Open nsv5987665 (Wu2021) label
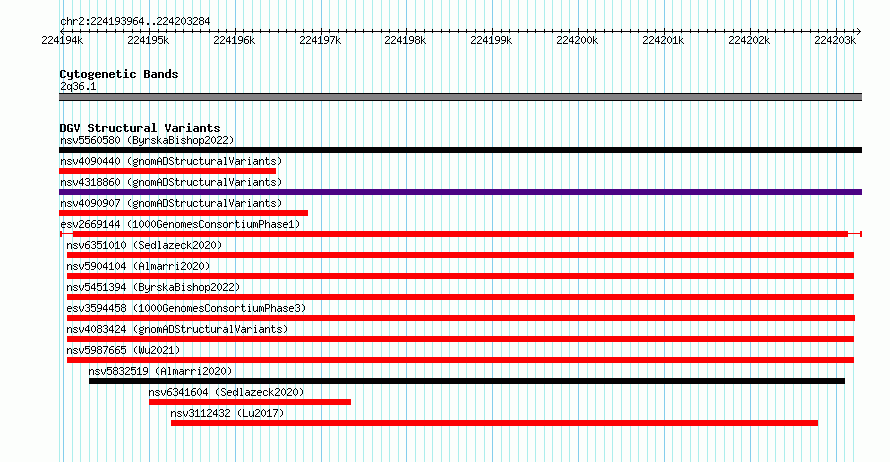This screenshot has height=462, width=890. 123,350
